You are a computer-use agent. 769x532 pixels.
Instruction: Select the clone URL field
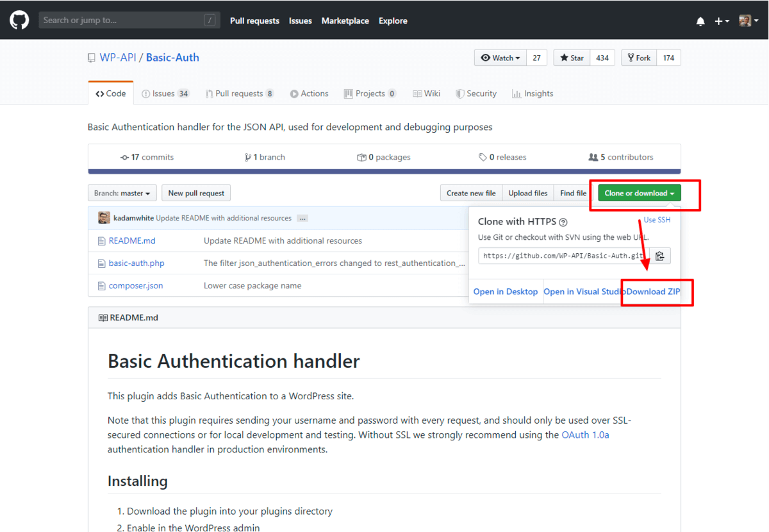pos(563,256)
